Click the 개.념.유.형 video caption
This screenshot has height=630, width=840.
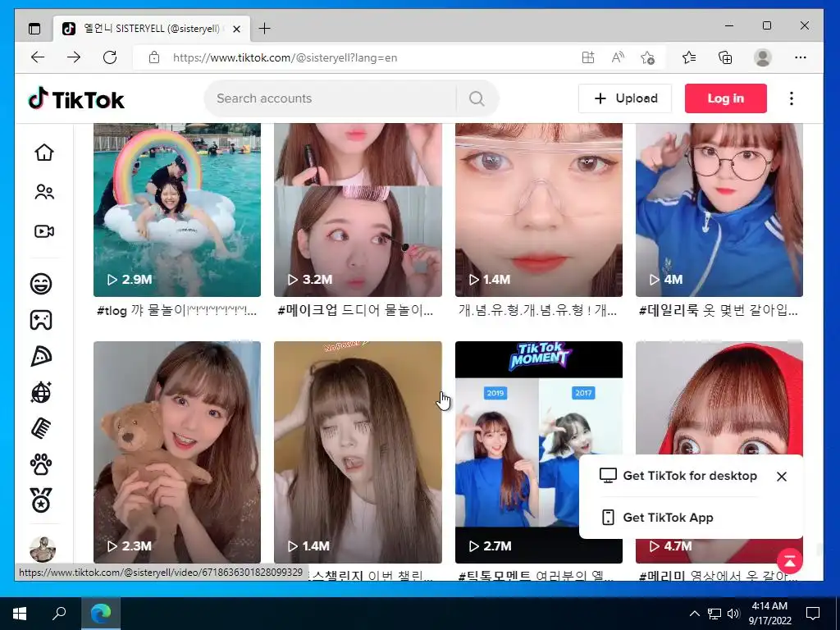click(538, 310)
